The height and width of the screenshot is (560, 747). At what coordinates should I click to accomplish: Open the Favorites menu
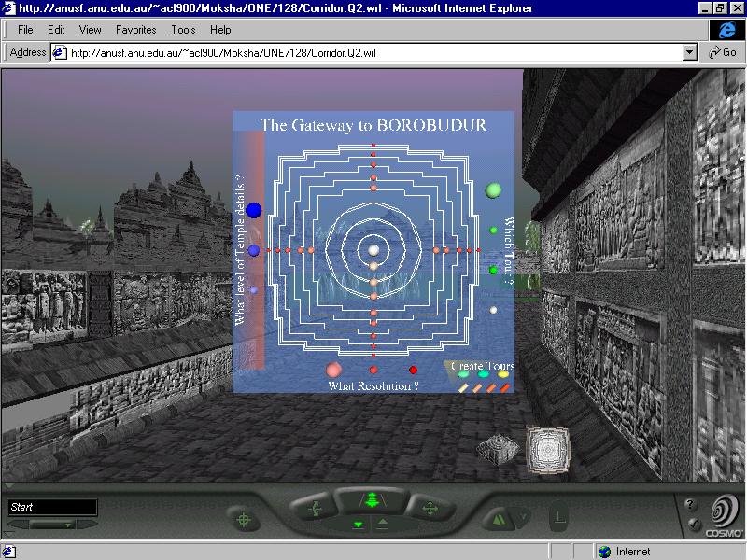(135, 30)
